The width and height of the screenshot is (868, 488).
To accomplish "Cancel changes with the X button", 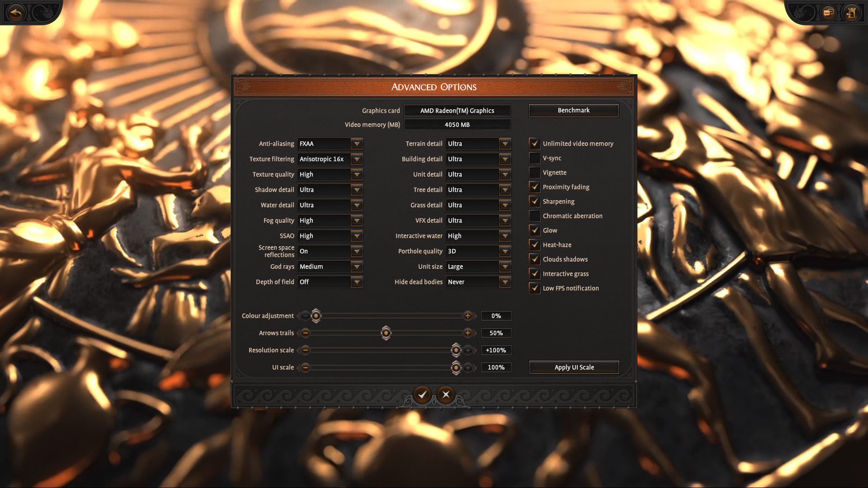I will (446, 394).
